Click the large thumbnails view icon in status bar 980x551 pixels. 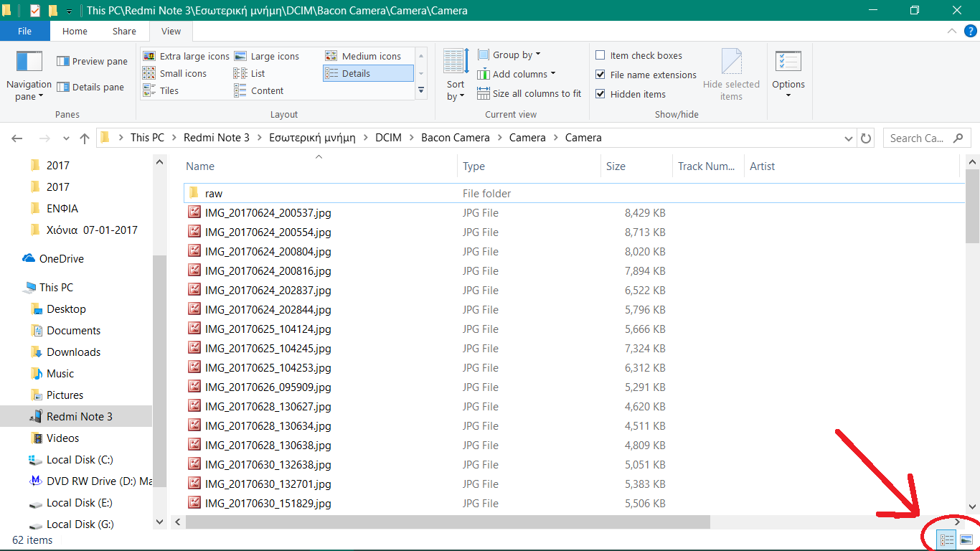pyautogui.click(x=966, y=540)
